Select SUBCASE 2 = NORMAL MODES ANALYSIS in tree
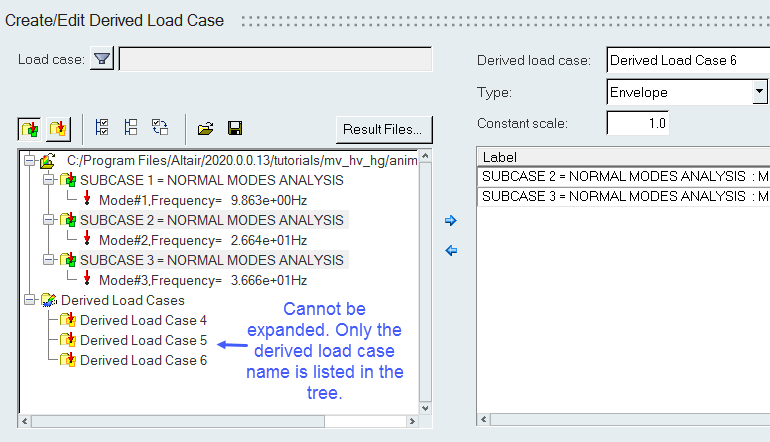Image resolution: width=770 pixels, height=442 pixels. tap(214, 220)
